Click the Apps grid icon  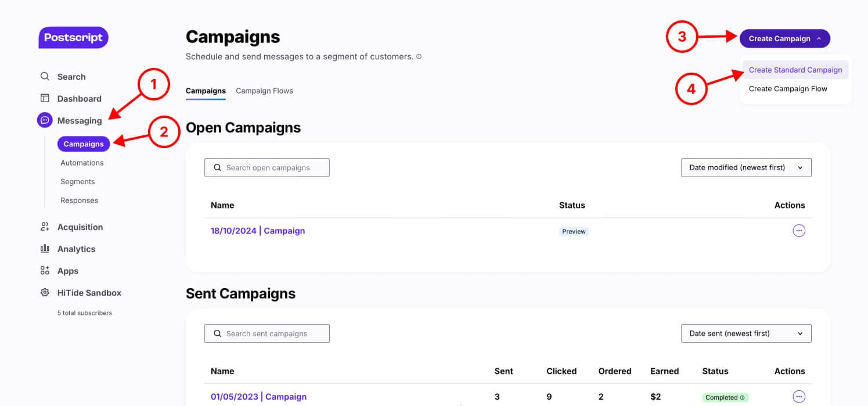(45, 271)
